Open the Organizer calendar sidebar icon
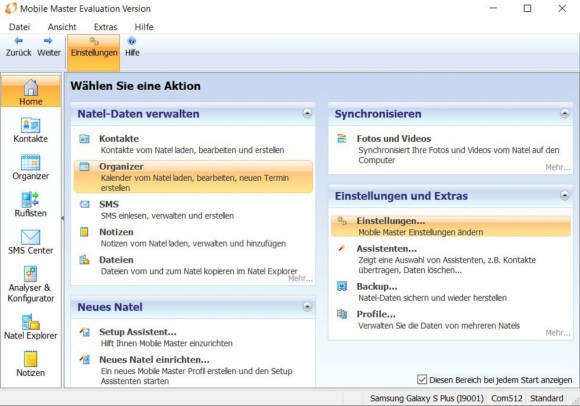Image resolution: width=580 pixels, height=406 pixels. pos(30,168)
